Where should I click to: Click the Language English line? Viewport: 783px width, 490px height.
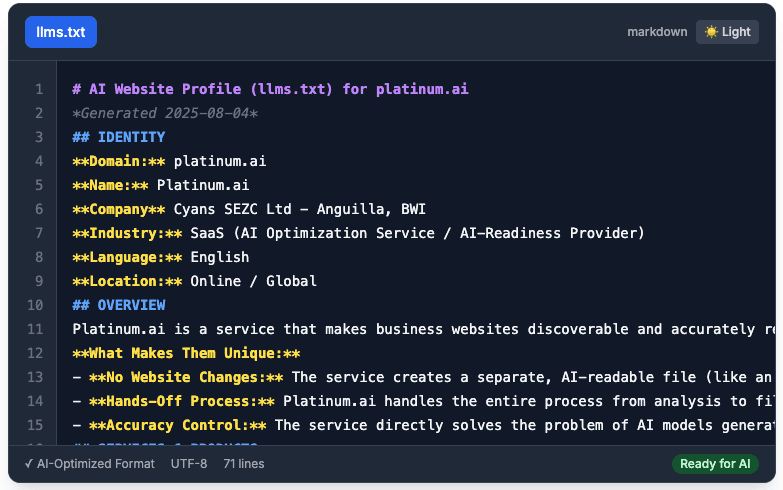[156, 257]
